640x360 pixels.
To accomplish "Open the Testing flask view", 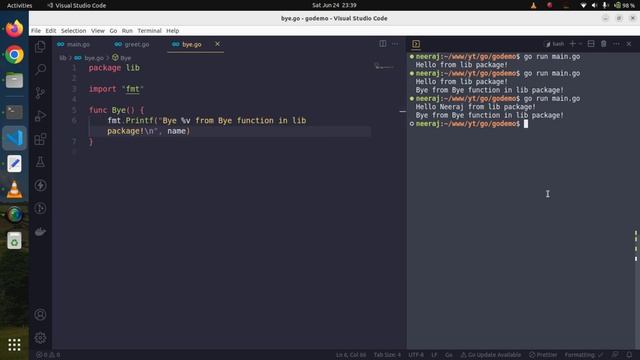I will [x=40, y=162].
